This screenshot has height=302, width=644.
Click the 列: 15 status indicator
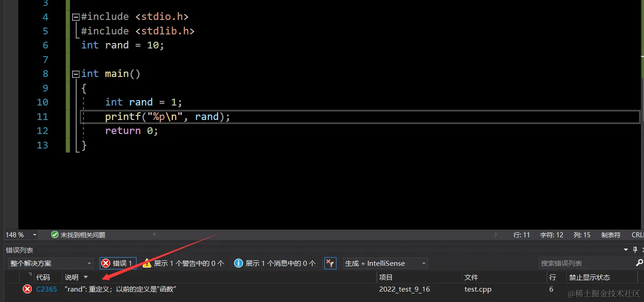coord(582,235)
